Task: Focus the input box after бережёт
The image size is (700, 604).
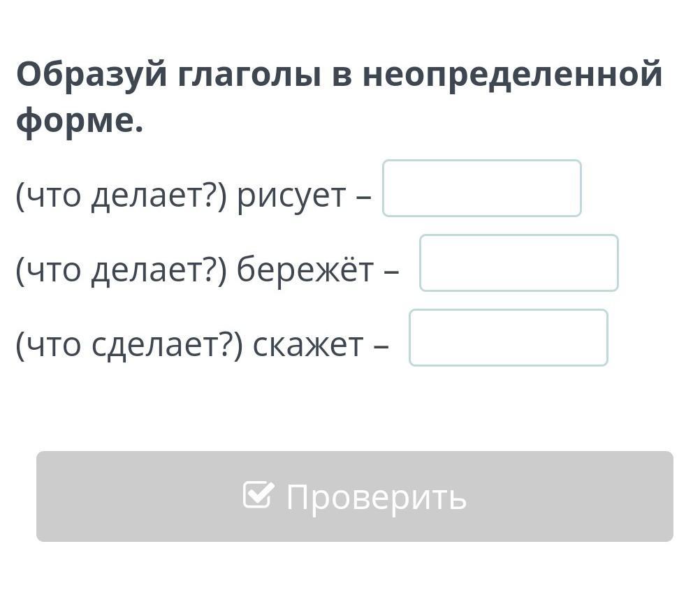Action: (518, 263)
